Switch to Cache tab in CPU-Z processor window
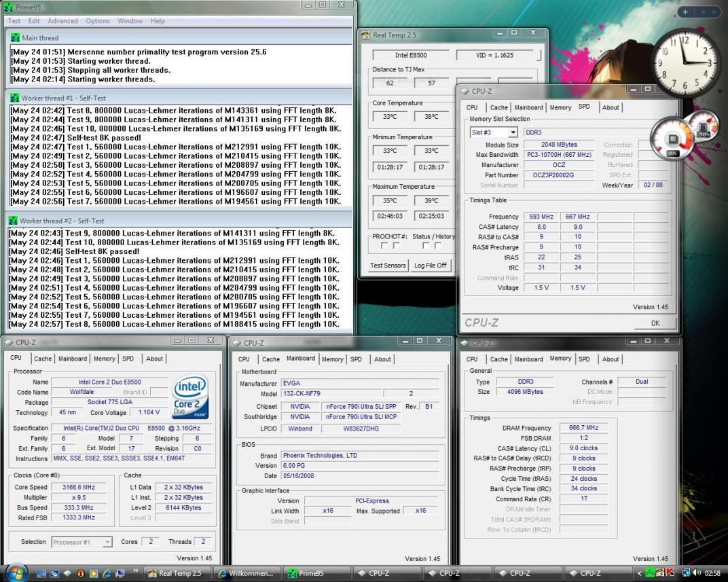Viewport: 728px width, 582px height. [x=43, y=359]
